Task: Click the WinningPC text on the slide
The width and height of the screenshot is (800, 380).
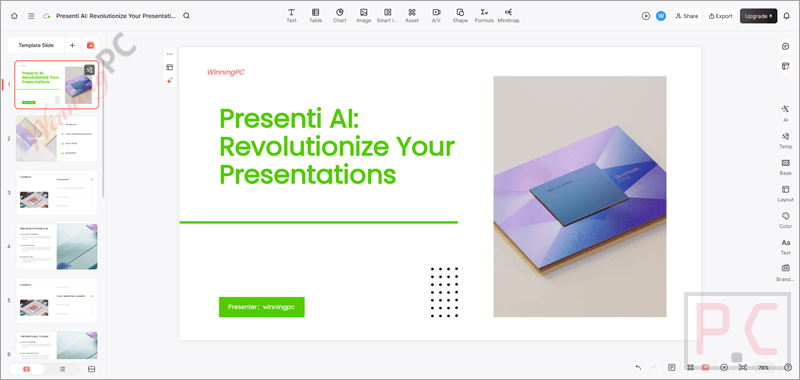Action: click(226, 72)
